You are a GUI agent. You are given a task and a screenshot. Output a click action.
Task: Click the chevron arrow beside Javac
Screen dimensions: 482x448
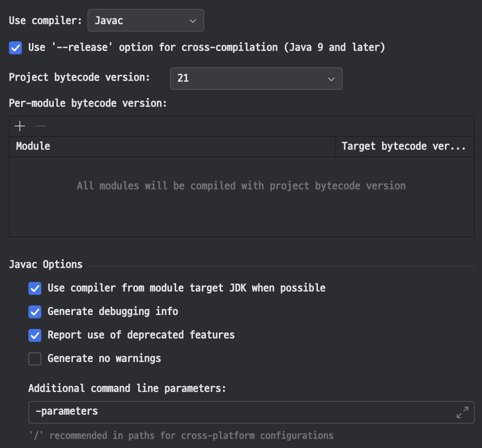pos(193,21)
